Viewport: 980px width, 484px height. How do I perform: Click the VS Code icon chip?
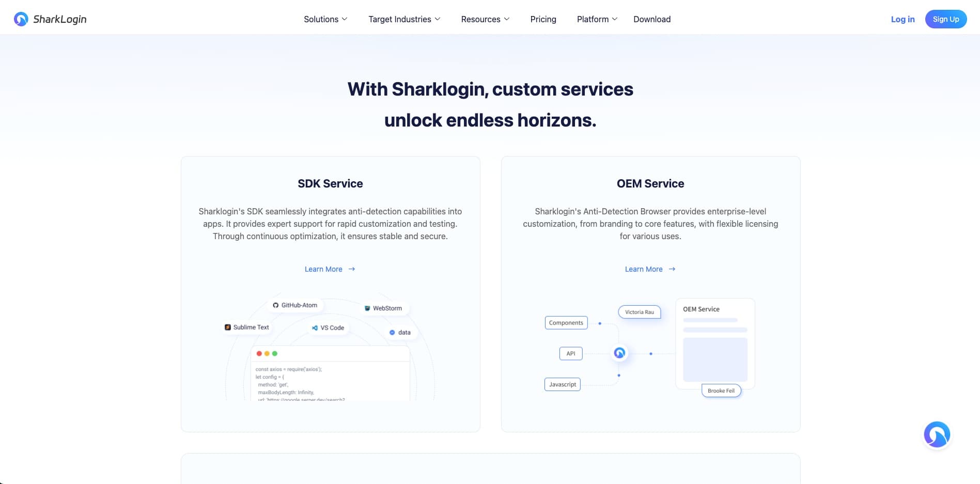(x=328, y=328)
